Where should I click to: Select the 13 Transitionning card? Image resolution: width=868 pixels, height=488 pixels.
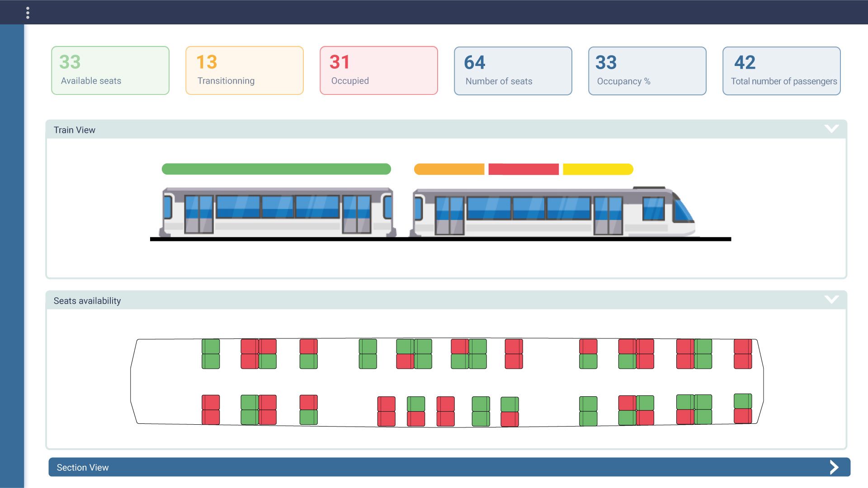245,70
